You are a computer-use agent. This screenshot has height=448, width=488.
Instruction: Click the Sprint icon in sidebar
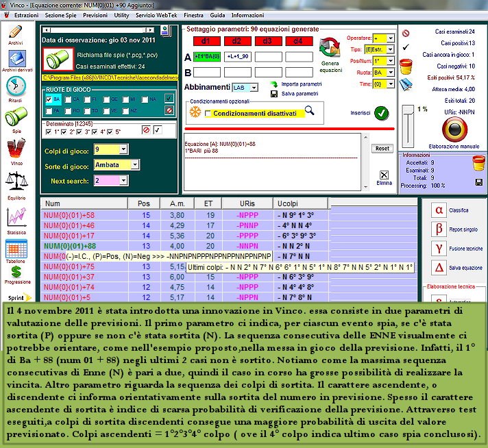[19, 297]
